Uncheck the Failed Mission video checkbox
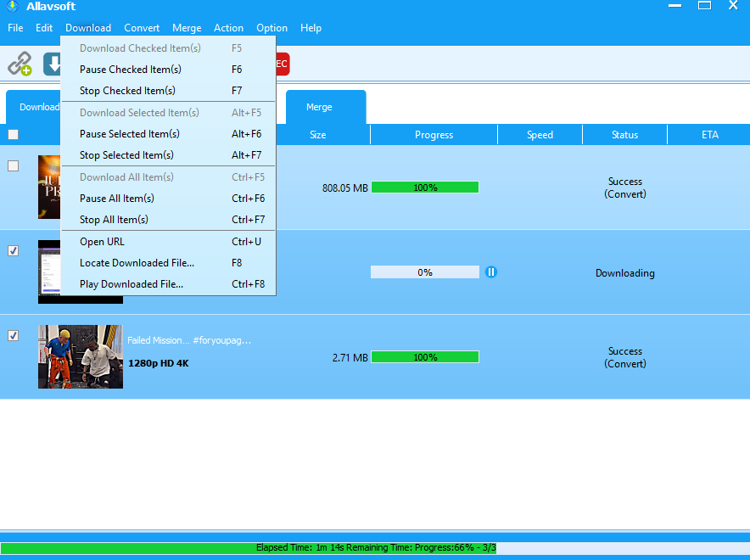This screenshot has height=560, width=750. click(x=13, y=336)
